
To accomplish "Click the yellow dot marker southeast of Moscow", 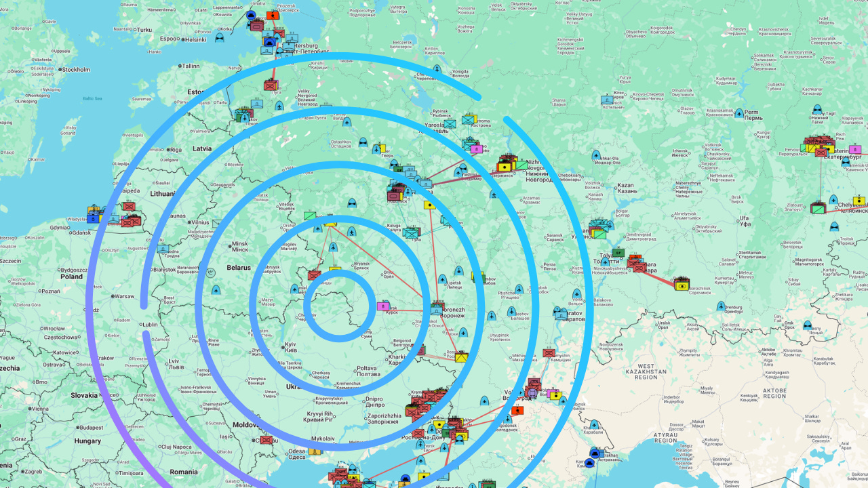I will pos(429,204).
